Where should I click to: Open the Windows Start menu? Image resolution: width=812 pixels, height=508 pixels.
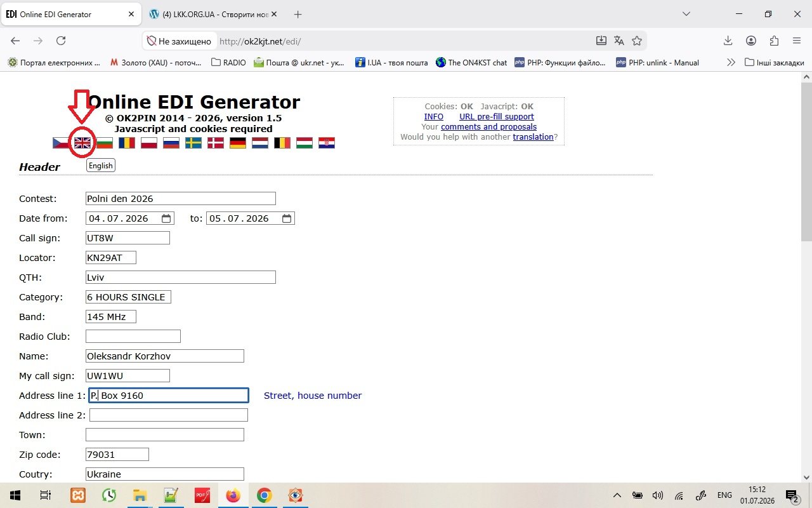click(x=15, y=495)
